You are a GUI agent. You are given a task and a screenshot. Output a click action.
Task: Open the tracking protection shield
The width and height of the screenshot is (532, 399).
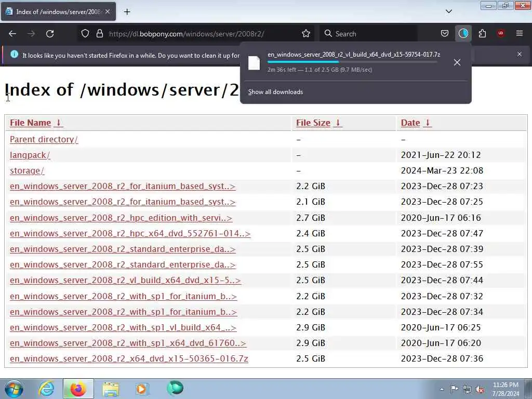coord(85,34)
